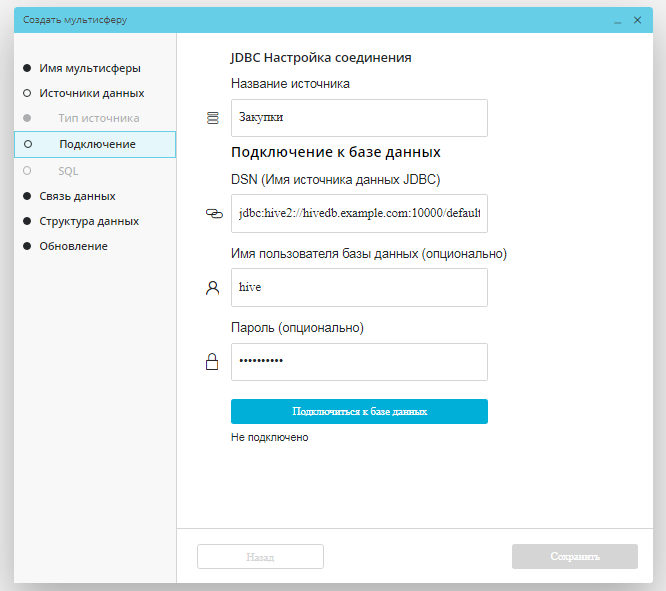Click the database stack icon beside source name
This screenshot has width=666, height=591.
click(x=211, y=118)
